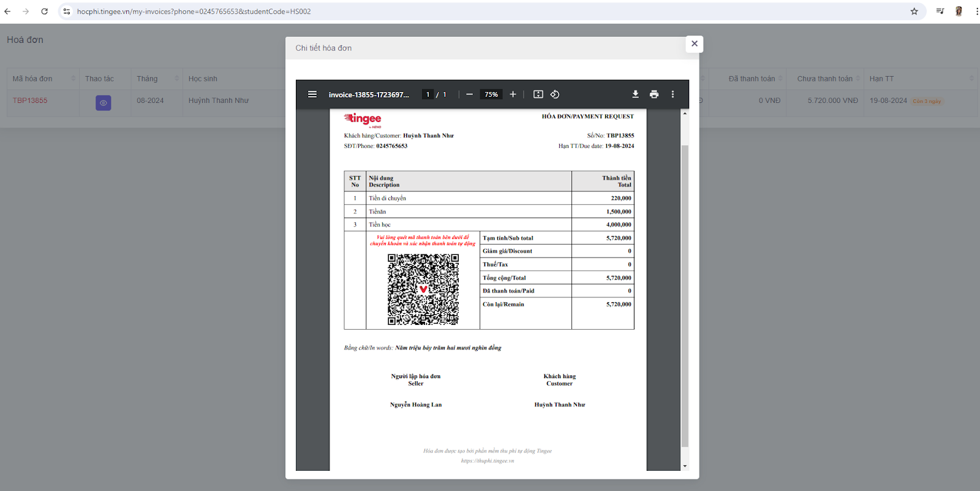The image size is (980, 491).
Task: Open invoice link TBP13855
Action: point(30,101)
